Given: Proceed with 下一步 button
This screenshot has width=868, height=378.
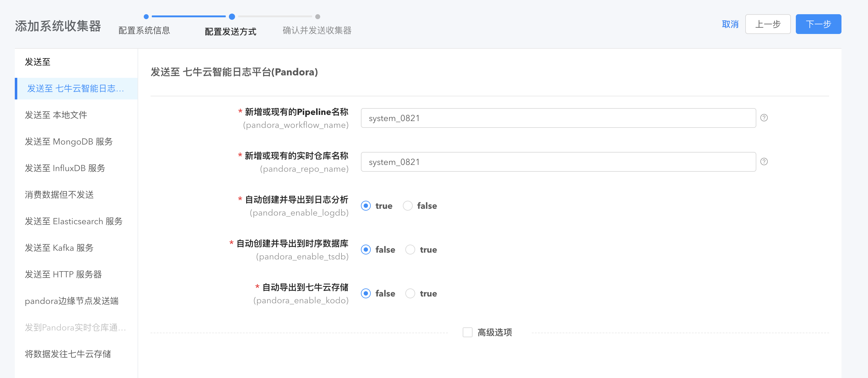Looking at the screenshot, I should [818, 24].
